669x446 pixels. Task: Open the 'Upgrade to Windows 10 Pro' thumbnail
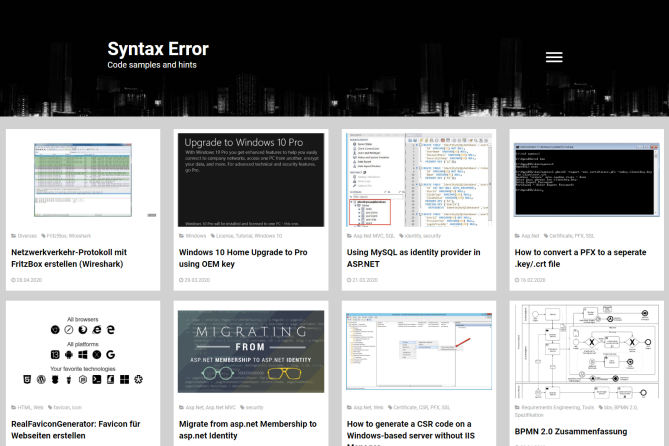coord(251,180)
